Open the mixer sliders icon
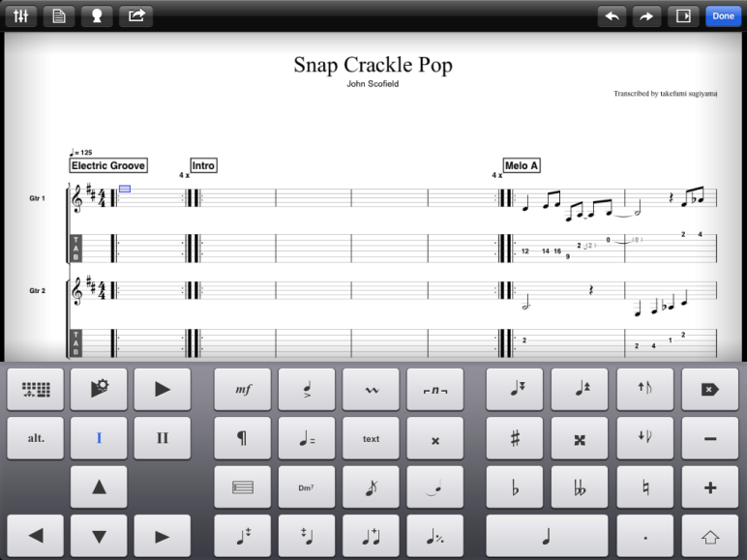Screen dimensions: 747x560 click(21, 15)
